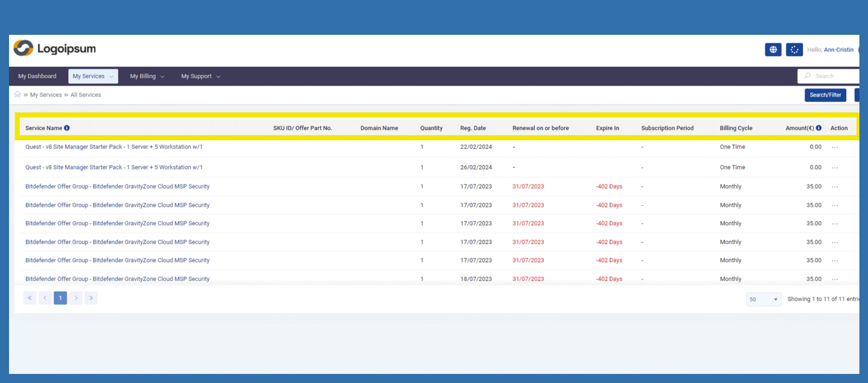
Task: Click the home breadcrumb icon
Action: point(18,94)
